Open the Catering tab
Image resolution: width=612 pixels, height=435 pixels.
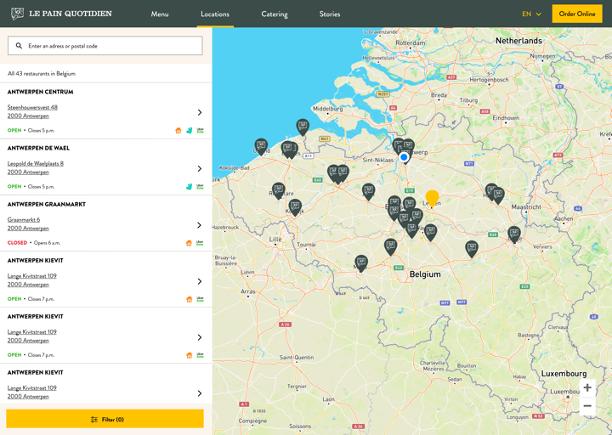click(x=274, y=14)
